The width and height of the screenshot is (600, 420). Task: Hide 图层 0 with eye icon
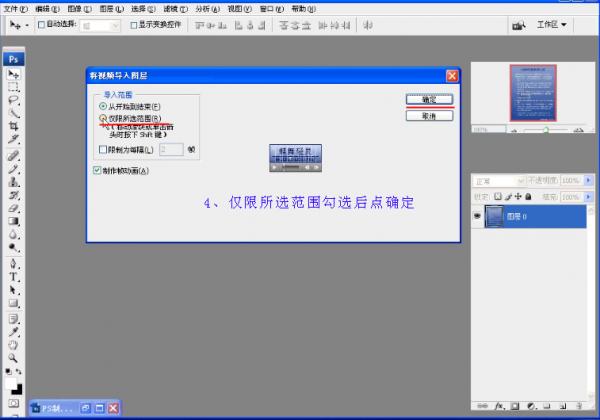click(477, 216)
